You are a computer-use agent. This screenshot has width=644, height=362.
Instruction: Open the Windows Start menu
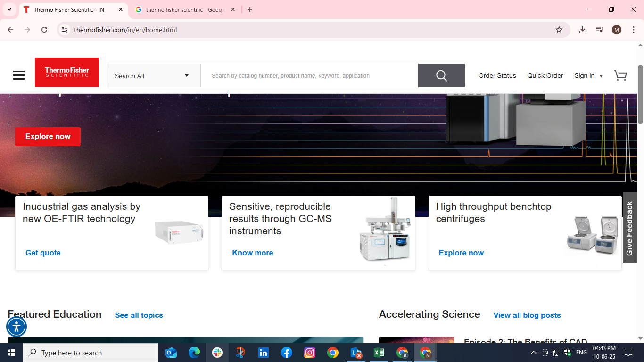click(x=11, y=353)
